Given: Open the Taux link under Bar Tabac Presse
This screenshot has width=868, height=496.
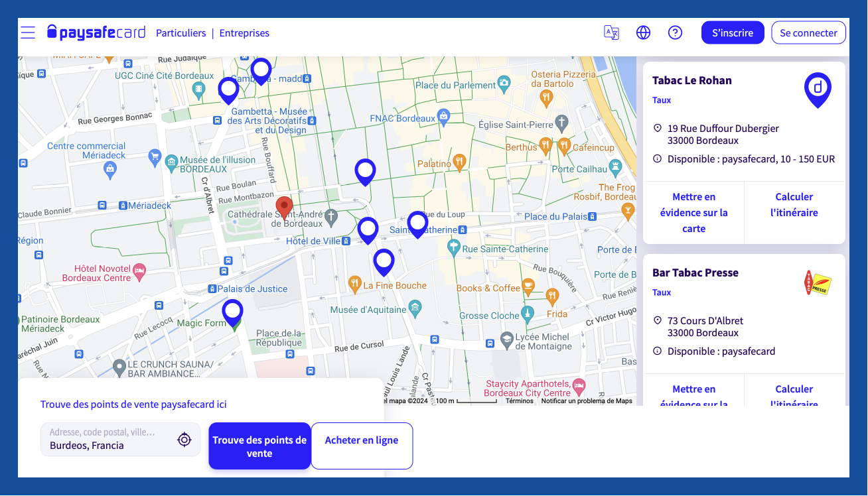Looking at the screenshot, I should (662, 292).
